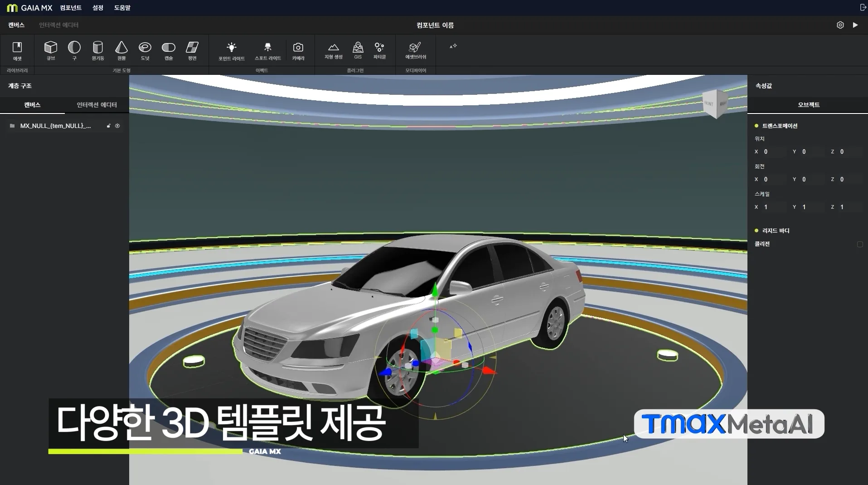Click the scale X value field
This screenshot has height=485, width=868.
coord(774,207)
